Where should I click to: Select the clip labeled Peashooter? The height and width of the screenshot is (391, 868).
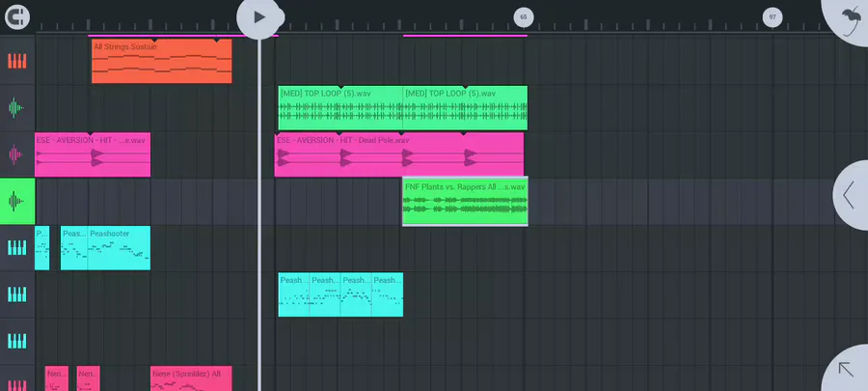tap(119, 247)
